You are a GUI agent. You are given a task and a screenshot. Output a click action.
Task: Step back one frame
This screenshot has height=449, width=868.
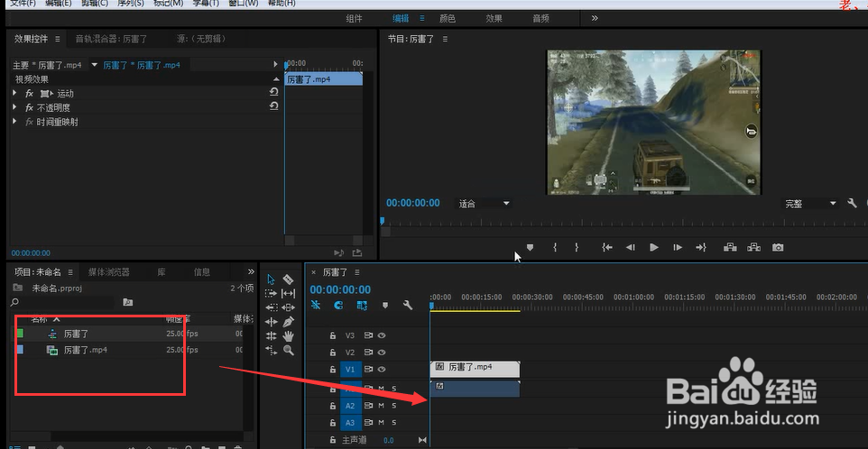pos(630,248)
